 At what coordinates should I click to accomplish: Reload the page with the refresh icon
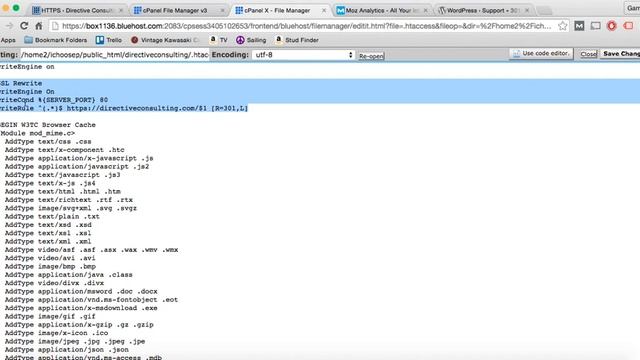(x=24, y=26)
